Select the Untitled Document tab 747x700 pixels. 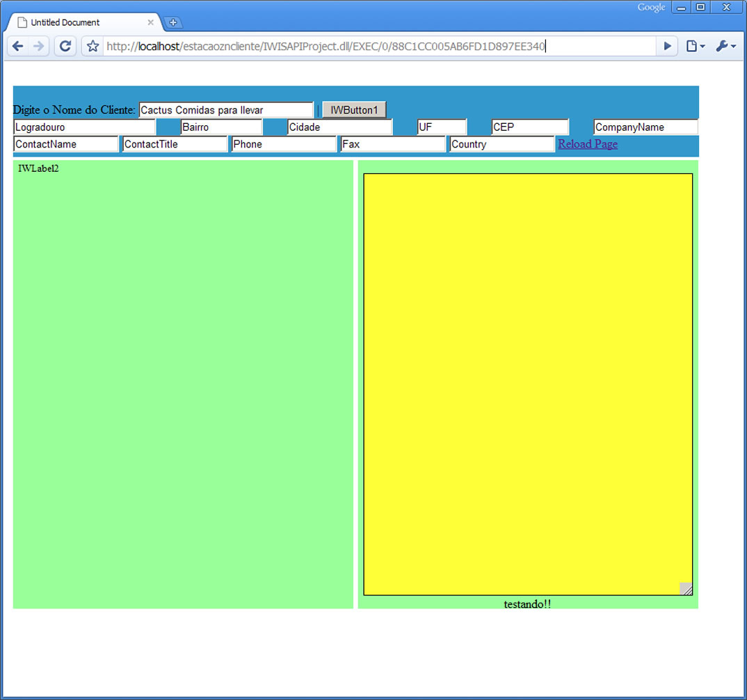pyautogui.click(x=83, y=22)
